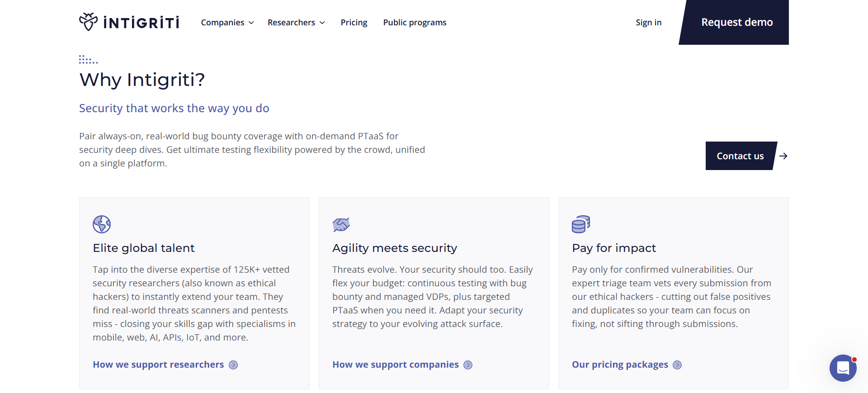
Task: Follow the Our pricing packages link
Action: [x=620, y=365]
